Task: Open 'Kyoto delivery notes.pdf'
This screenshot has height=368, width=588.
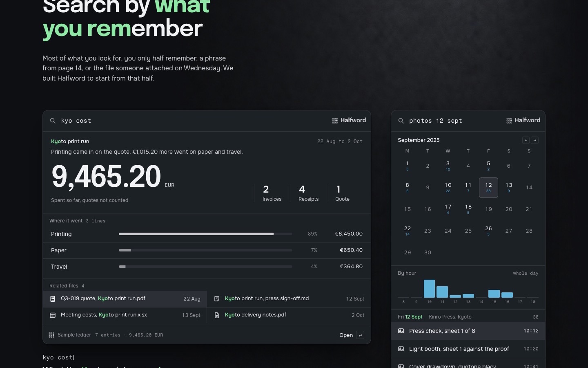Action: 289,315
